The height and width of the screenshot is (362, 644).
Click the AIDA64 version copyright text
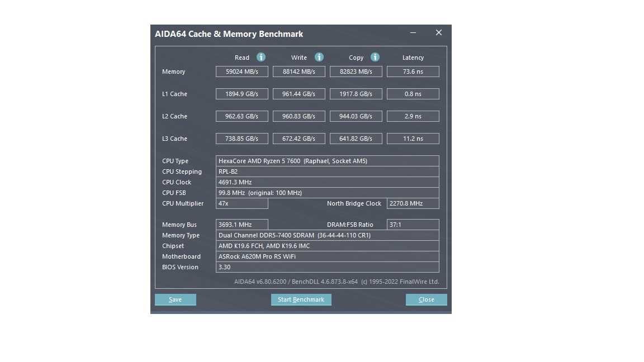pos(337,282)
